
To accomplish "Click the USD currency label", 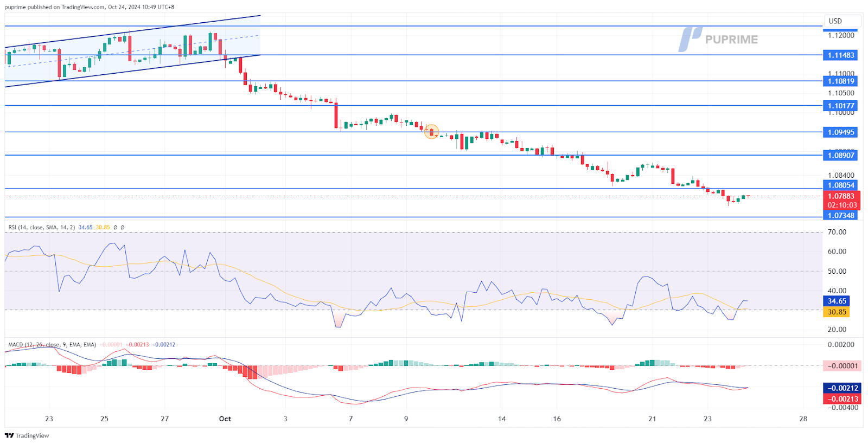I will 835,21.
